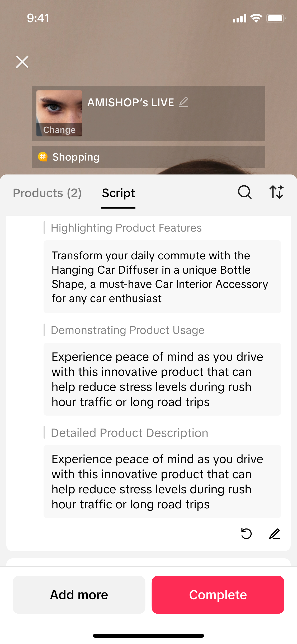Tap the Demonstrating Product Usage heading
The height and width of the screenshot is (644, 297).
pyautogui.click(x=128, y=330)
